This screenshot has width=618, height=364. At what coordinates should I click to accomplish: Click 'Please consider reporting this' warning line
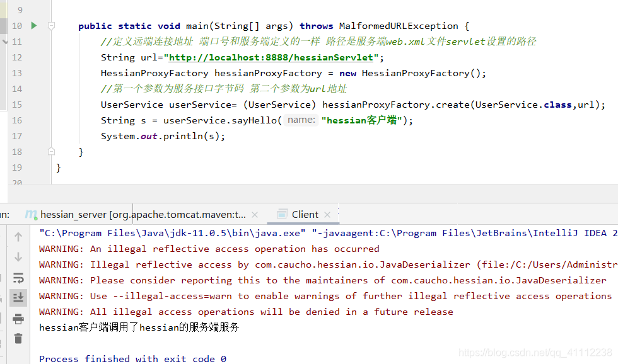click(322, 281)
